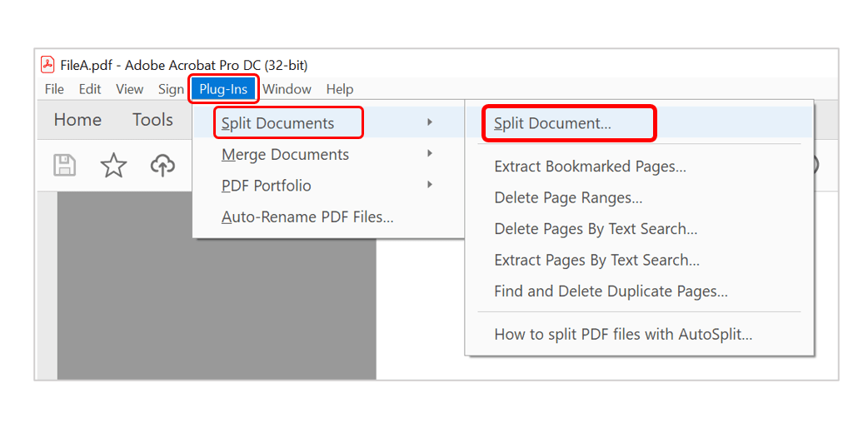Select Split Document... in the submenu
This screenshot has width=868, height=423.
coord(639,123)
